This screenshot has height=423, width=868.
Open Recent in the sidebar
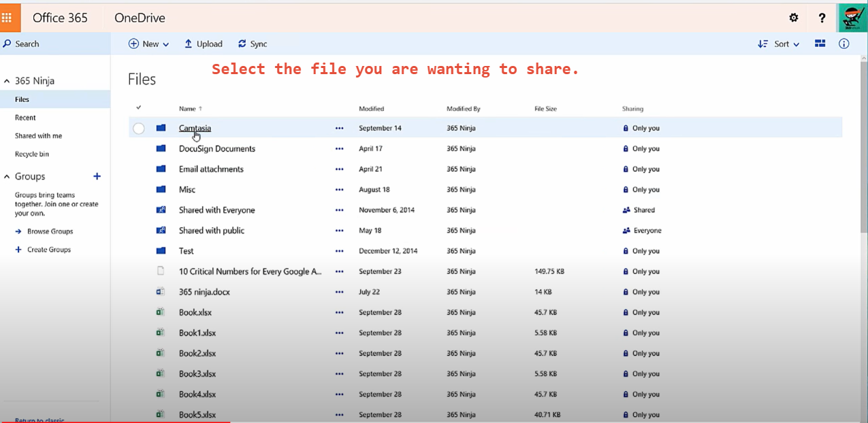pyautogui.click(x=25, y=118)
